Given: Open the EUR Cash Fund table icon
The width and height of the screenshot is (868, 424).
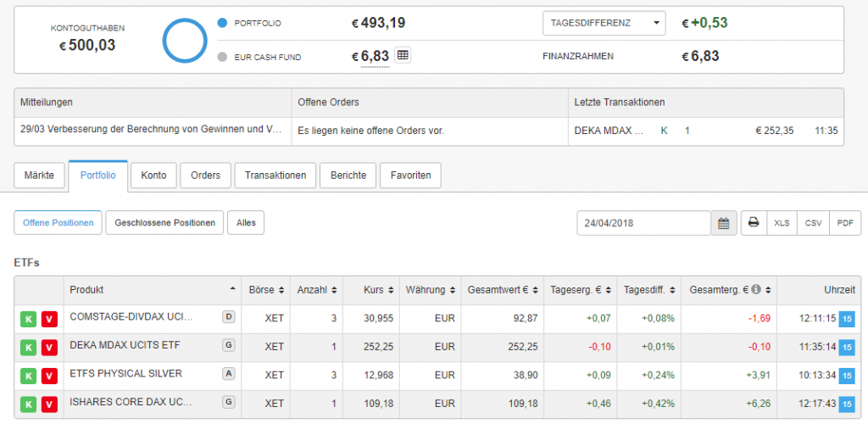Looking at the screenshot, I should pyautogui.click(x=403, y=56).
